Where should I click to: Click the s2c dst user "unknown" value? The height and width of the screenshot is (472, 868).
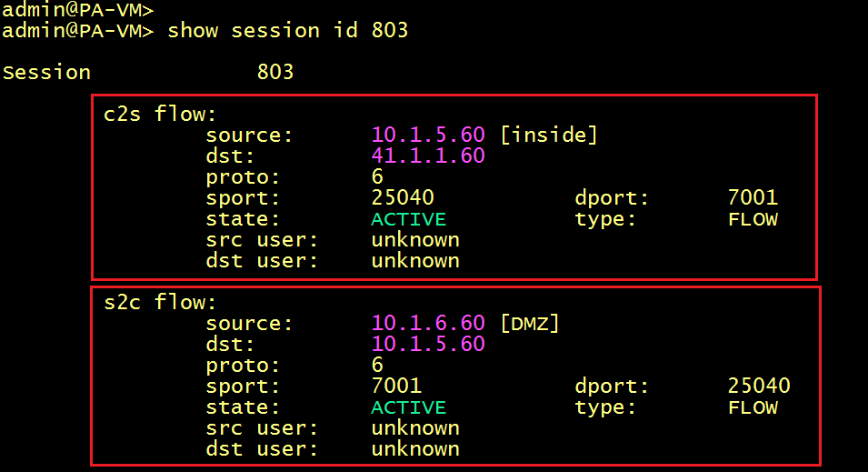(415, 448)
